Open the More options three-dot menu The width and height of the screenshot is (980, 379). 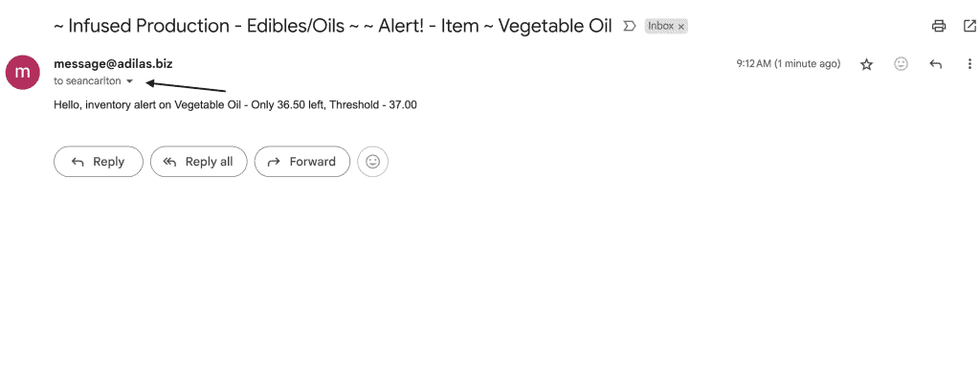pyautogui.click(x=969, y=64)
